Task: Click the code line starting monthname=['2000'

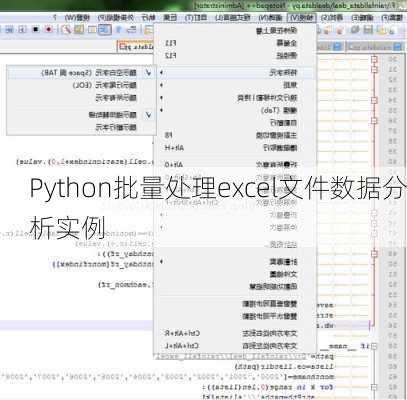Action: pos(167,377)
